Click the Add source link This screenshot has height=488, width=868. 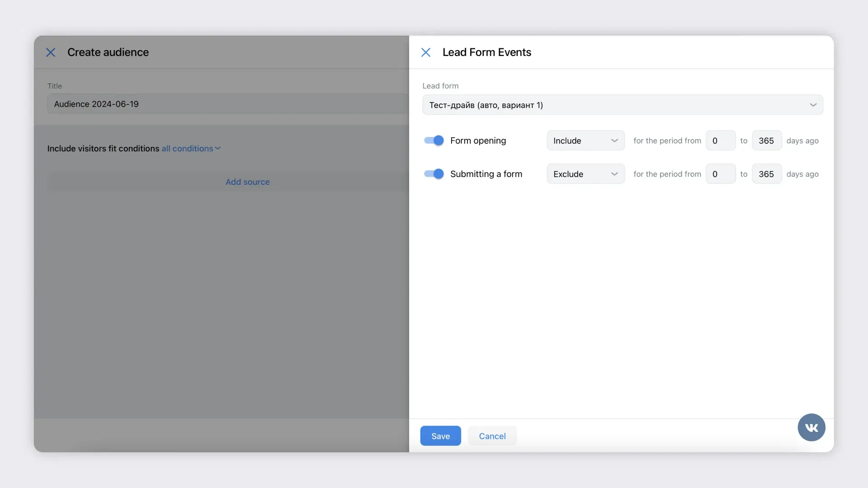(247, 182)
